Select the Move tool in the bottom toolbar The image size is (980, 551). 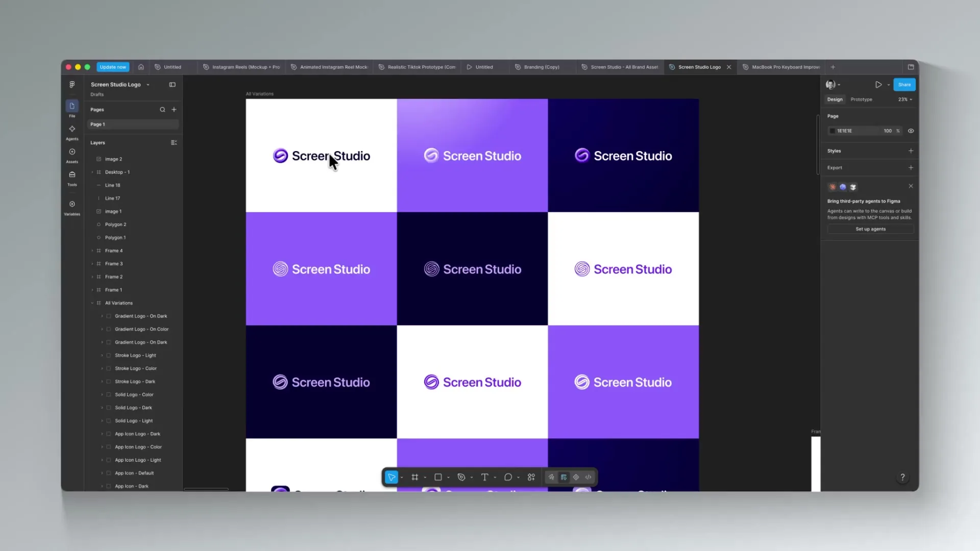pos(391,477)
